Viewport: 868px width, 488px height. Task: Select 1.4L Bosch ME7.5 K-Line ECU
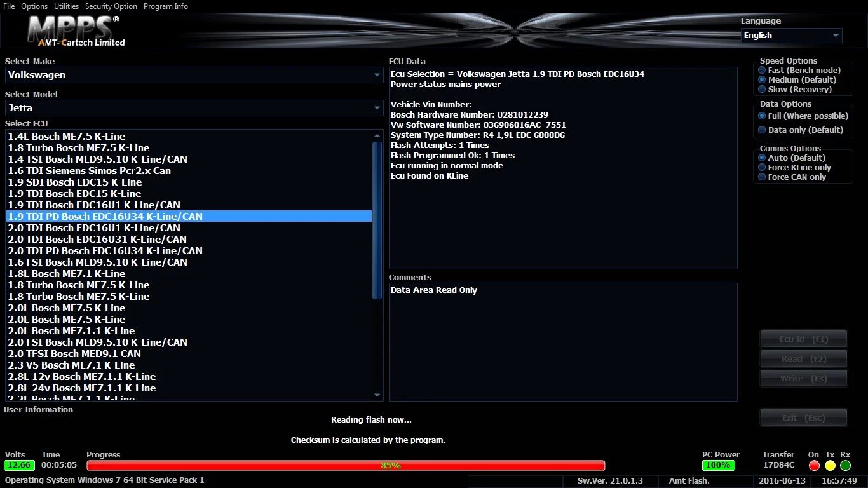189,137
